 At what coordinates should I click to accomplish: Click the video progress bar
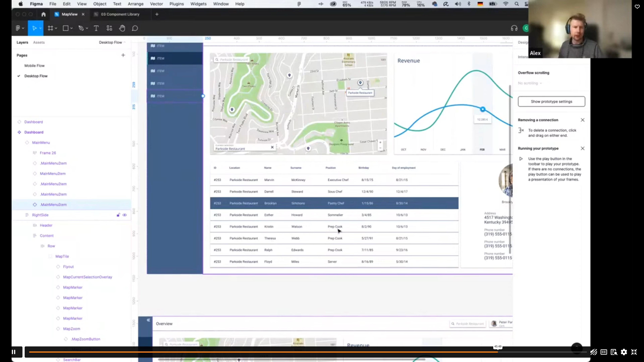[250, 352]
